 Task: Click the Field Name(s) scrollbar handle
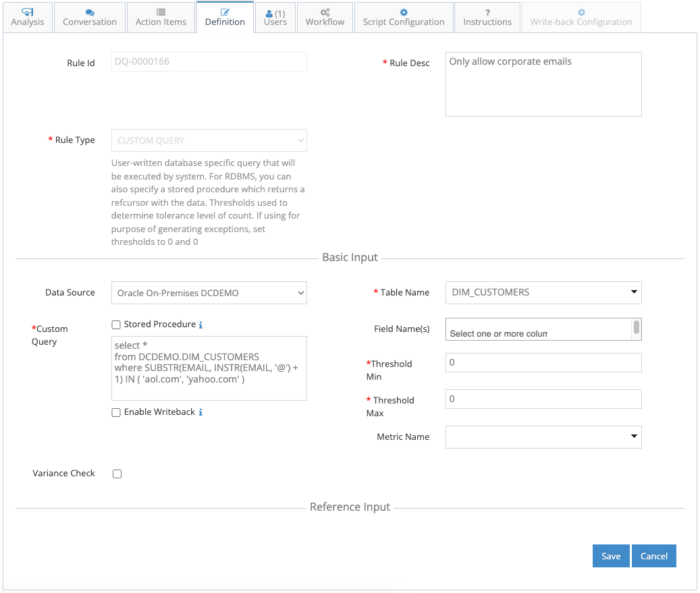(x=637, y=327)
